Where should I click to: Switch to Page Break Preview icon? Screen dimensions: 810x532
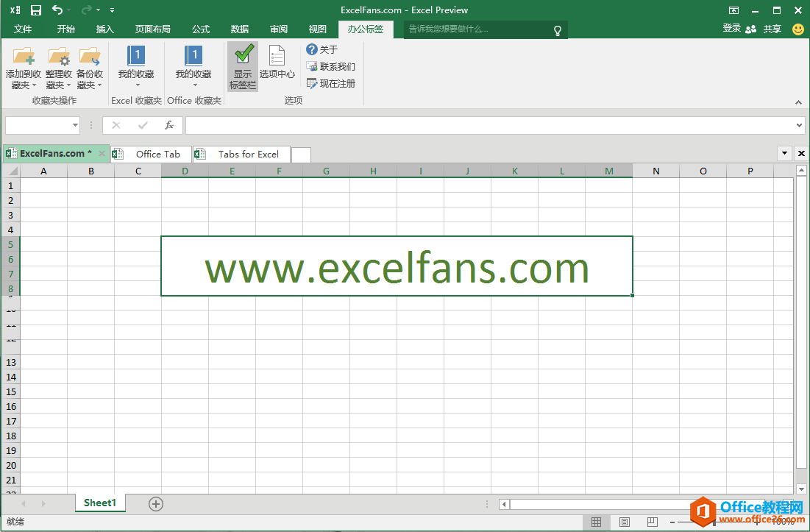pos(652,522)
